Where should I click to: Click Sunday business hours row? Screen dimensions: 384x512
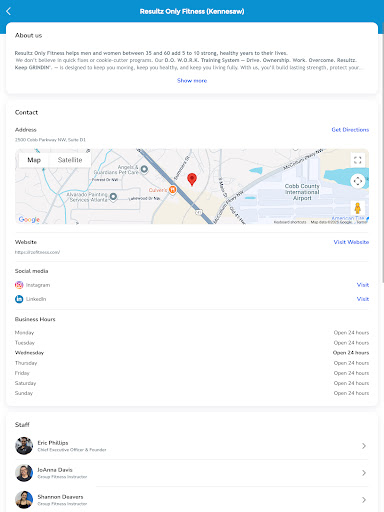[x=192, y=393]
